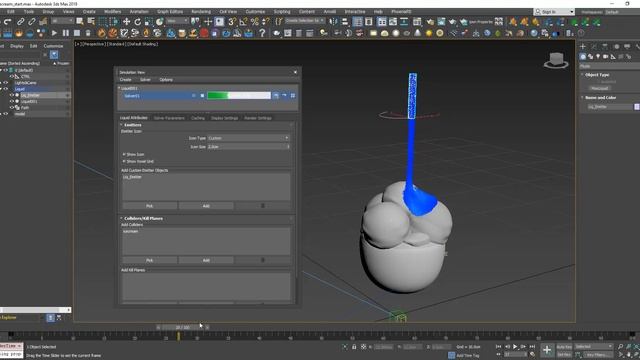Toggle Angle Snap in main toolbar
This screenshot has width=640, height=360.
coord(244,22)
